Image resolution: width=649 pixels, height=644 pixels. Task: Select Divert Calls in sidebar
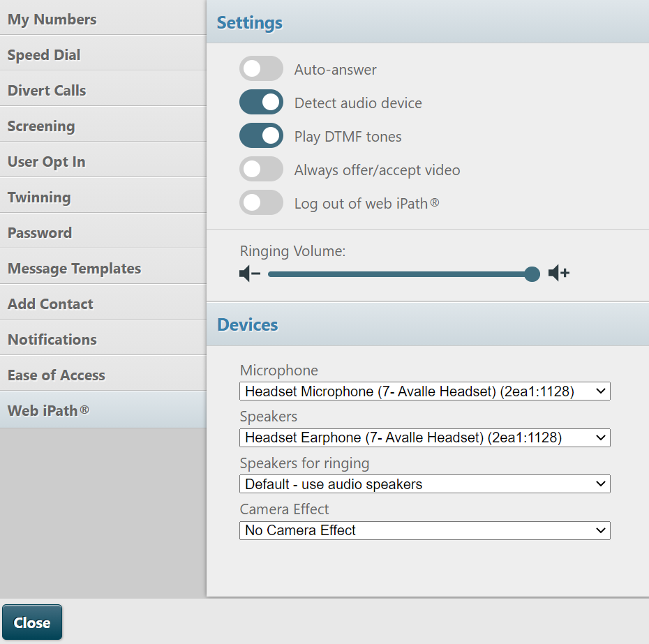coord(103,89)
